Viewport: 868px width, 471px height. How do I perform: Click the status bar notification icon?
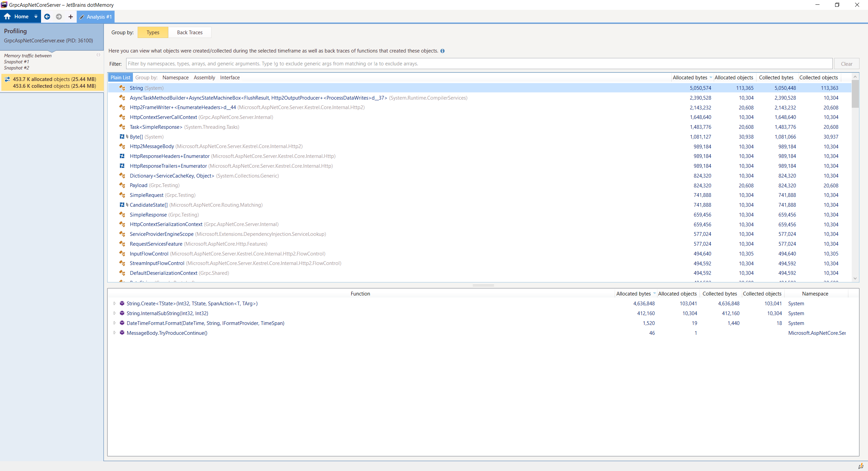[x=861, y=466]
